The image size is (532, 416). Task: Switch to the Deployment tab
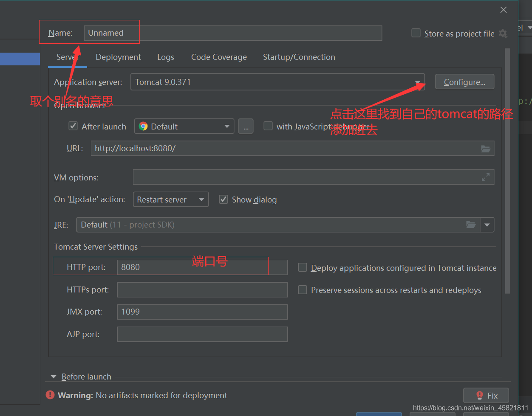coord(118,57)
